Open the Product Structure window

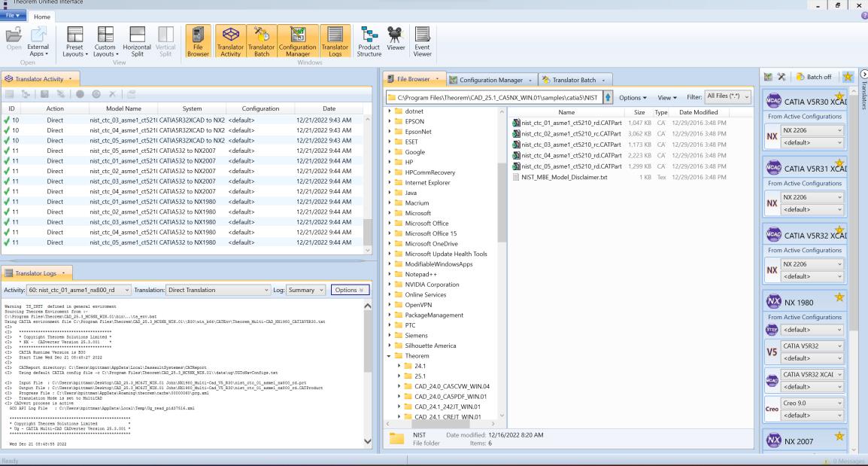(369, 41)
